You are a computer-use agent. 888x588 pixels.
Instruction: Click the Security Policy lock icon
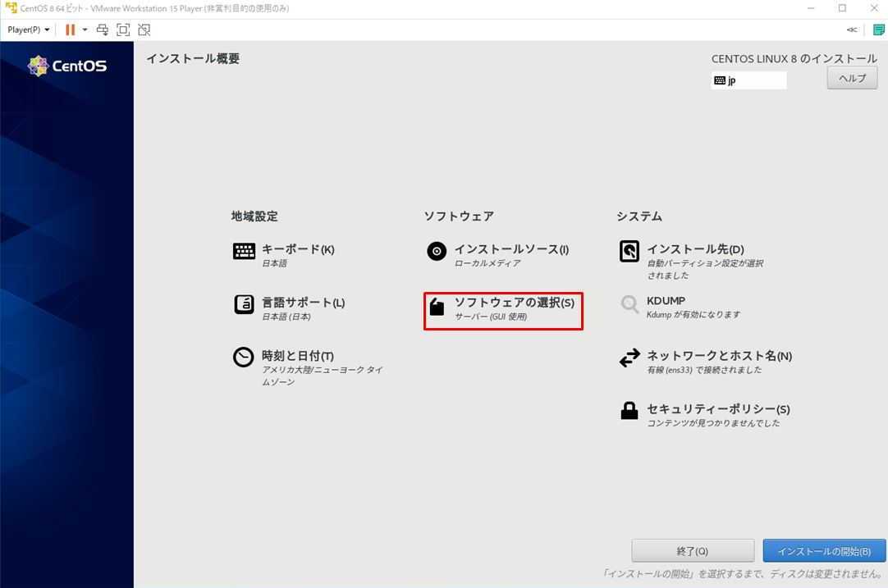tap(629, 410)
